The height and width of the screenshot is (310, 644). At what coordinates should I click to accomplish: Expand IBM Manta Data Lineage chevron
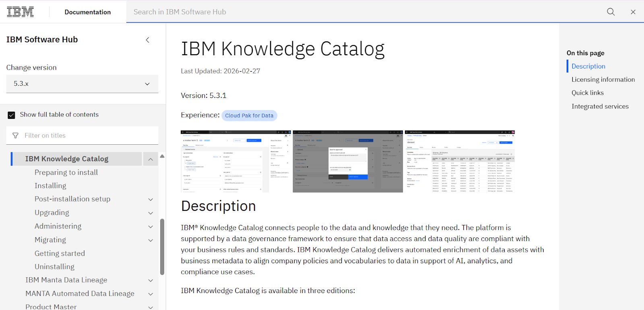click(151, 280)
